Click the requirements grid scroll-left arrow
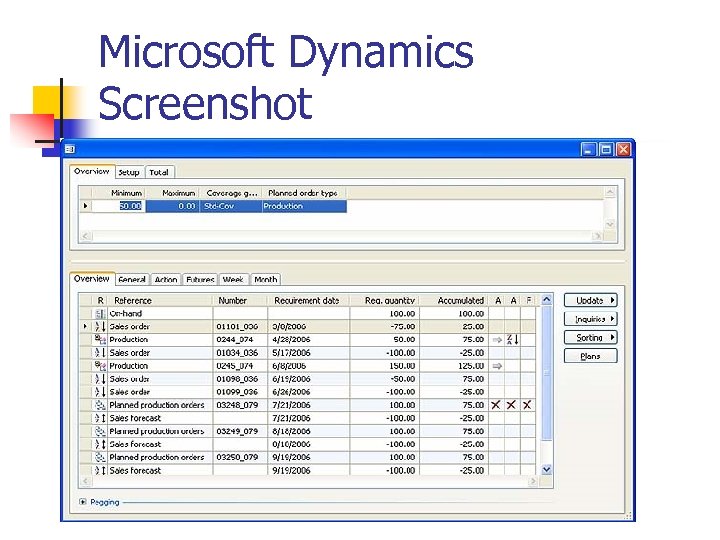Viewport: 720px width, 540px height. [85, 481]
